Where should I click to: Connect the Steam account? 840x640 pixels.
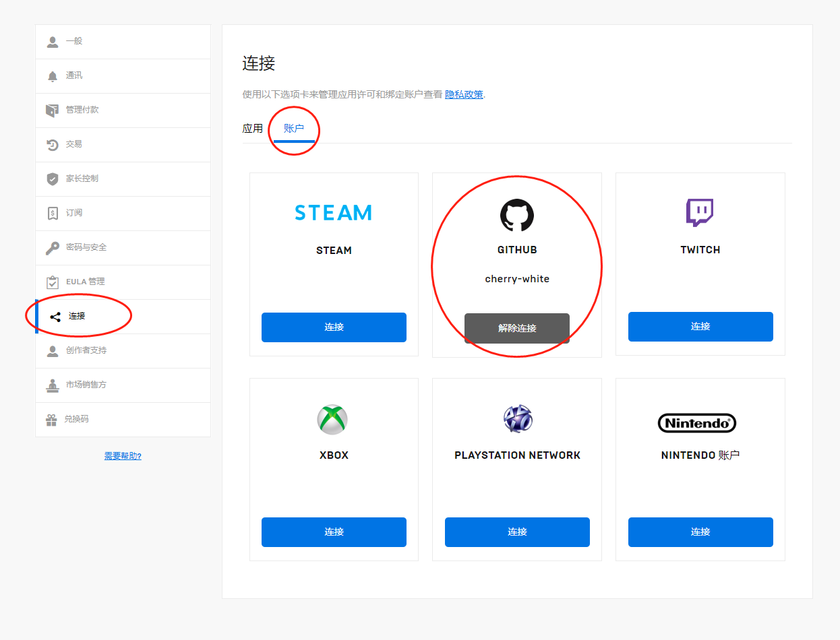334,327
